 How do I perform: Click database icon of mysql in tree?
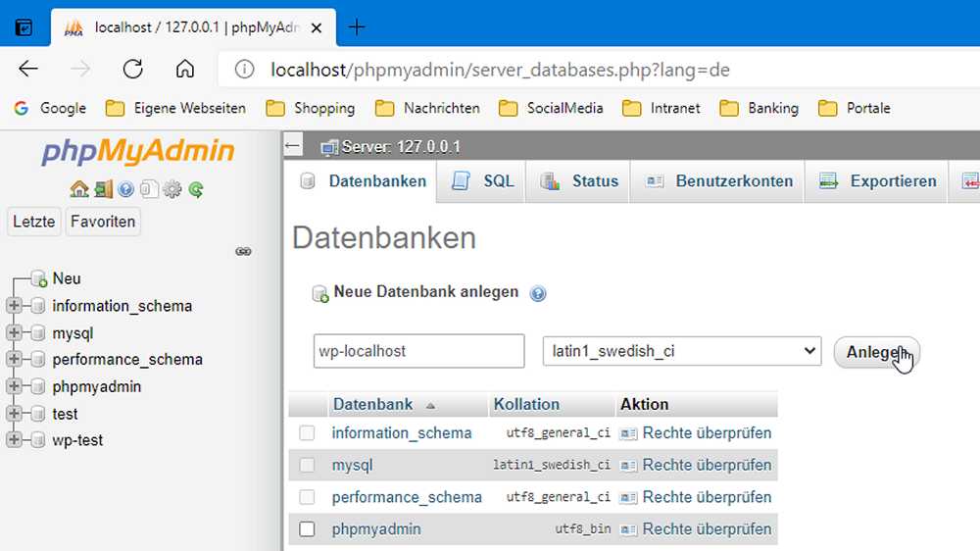pos(38,333)
